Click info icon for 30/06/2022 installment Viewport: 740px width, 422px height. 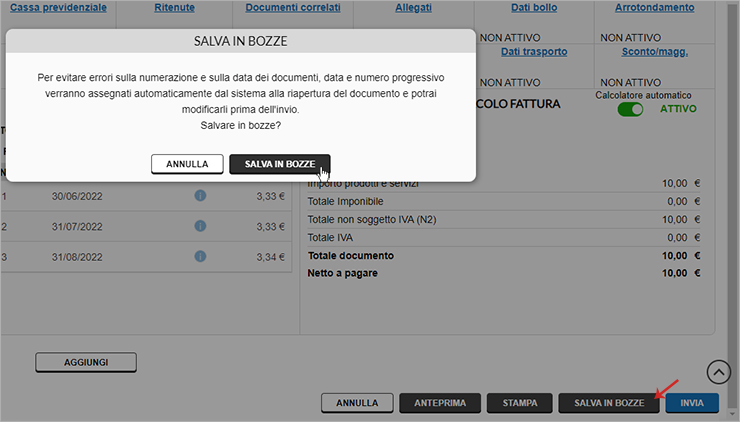[x=200, y=195]
